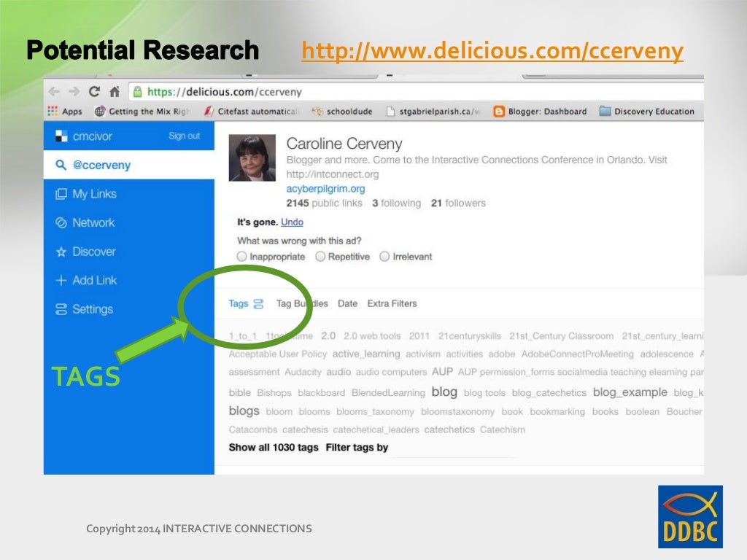747x560 pixels.
Task: Click the 'blog_example' tag
Action: (x=630, y=392)
